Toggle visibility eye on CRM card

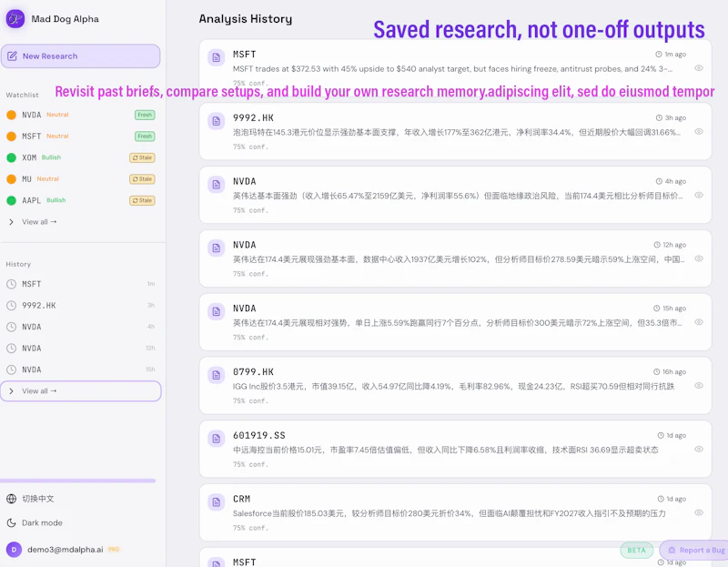point(698,512)
